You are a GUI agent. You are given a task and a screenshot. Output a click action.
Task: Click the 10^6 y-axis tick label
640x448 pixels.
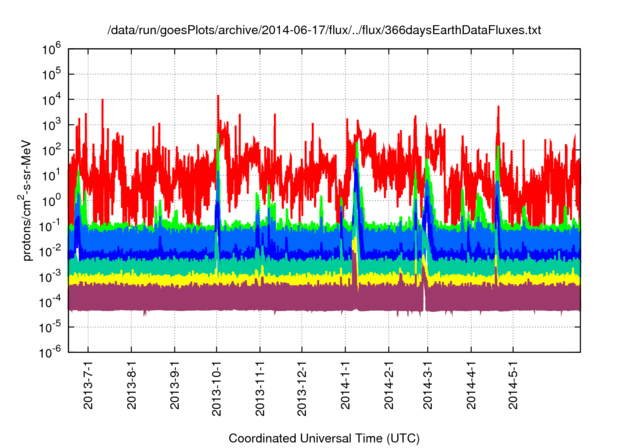pyautogui.click(x=51, y=49)
